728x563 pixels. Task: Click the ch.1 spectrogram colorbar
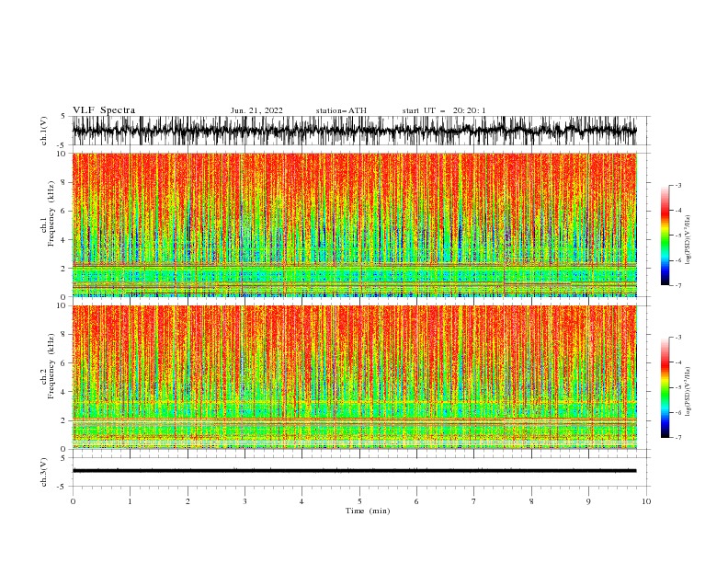[x=665, y=236]
